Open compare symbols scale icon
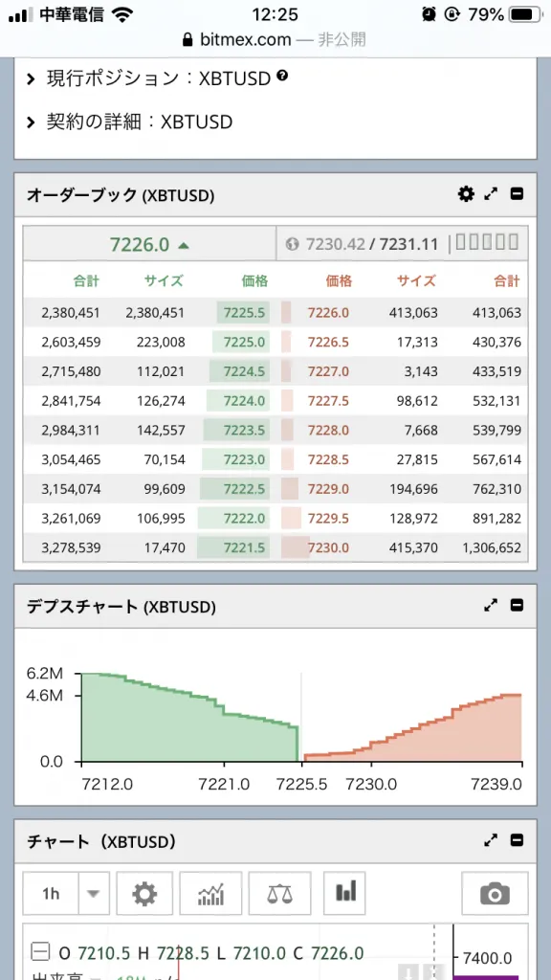The height and width of the screenshot is (980, 551). point(279,893)
